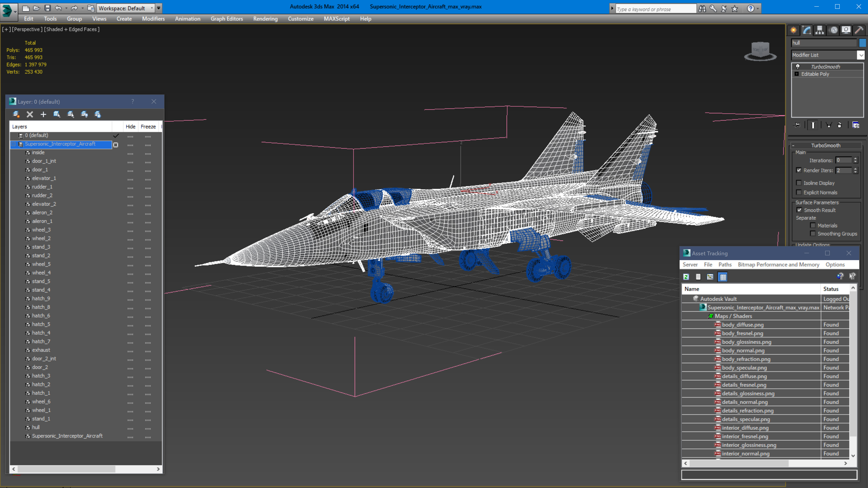The image size is (868, 488).
Task: Toggle Hide for the inside object
Action: tap(131, 154)
